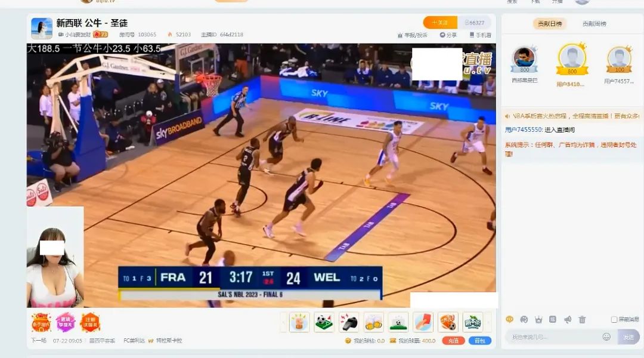Click the red 充值 recharge button
The height and width of the screenshot is (358, 644).
tap(453, 341)
